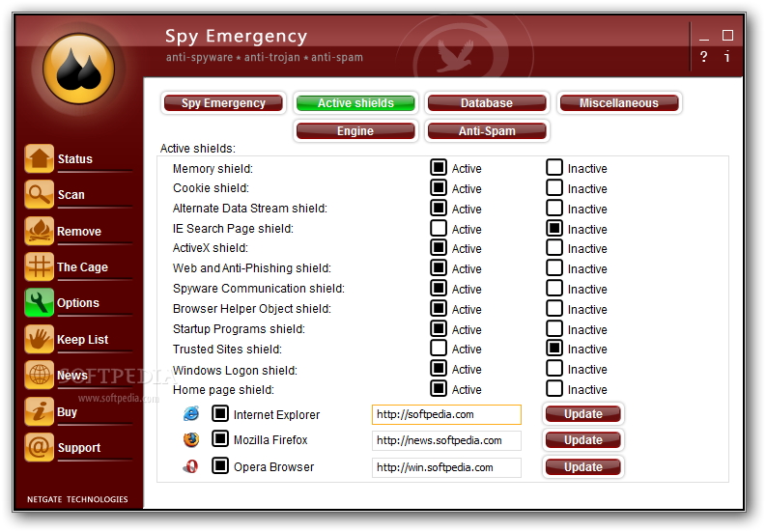Open the Keep List sidebar label
Viewport: 766px width, 532px height.
point(82,340)
